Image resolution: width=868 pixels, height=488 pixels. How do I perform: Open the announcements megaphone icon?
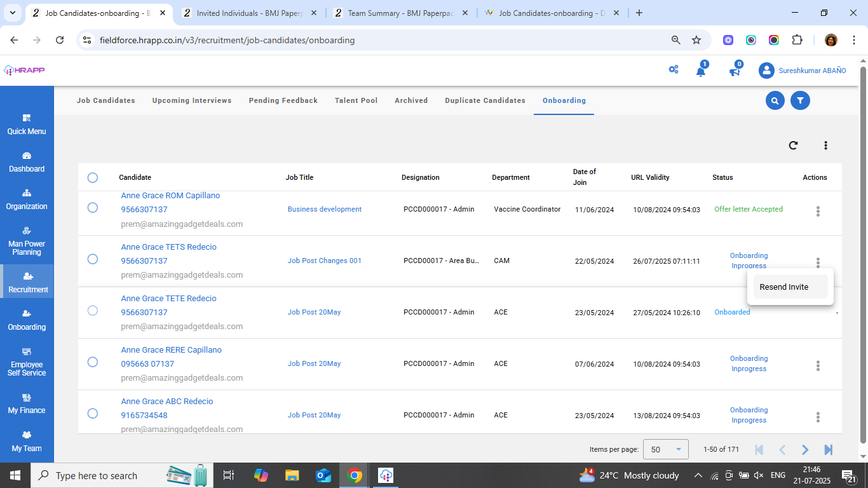[735, 71]
